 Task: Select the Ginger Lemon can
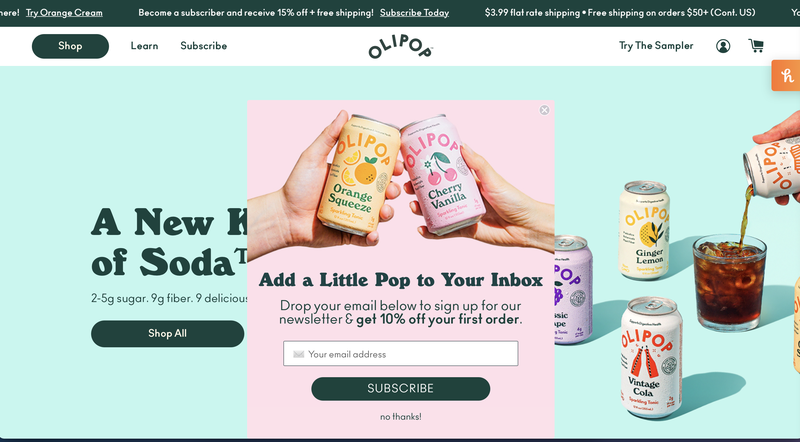[x=645, y=230]
